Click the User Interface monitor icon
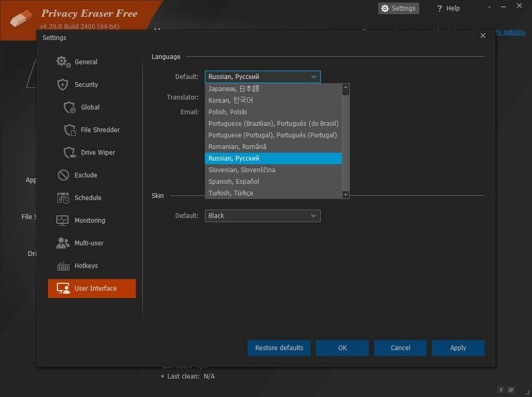532x397 pixels. (63, 288)
